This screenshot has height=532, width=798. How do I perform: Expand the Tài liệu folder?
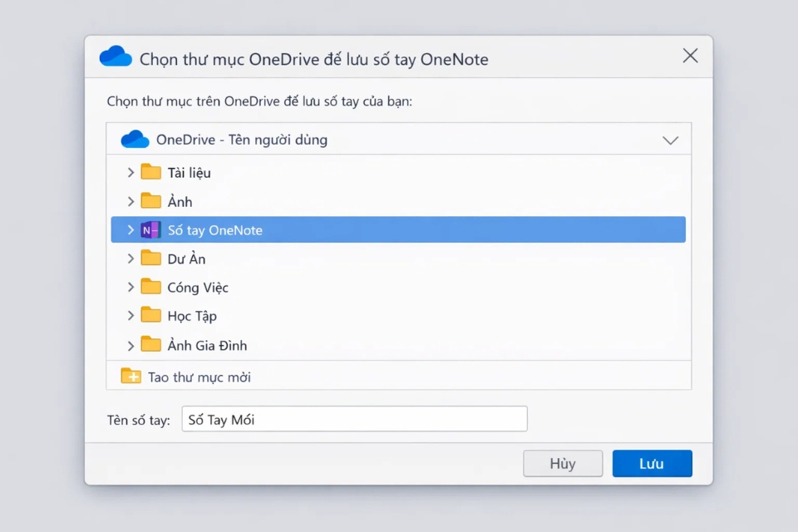pos(131,172)
